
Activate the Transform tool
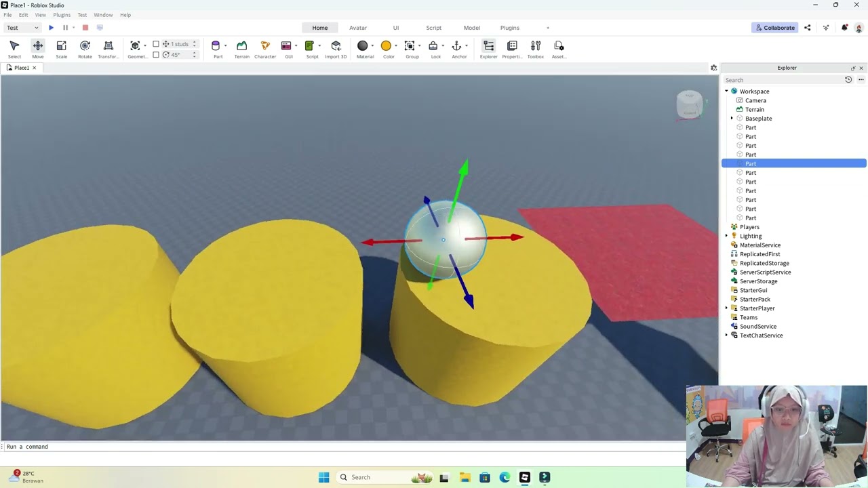[108, 49]
